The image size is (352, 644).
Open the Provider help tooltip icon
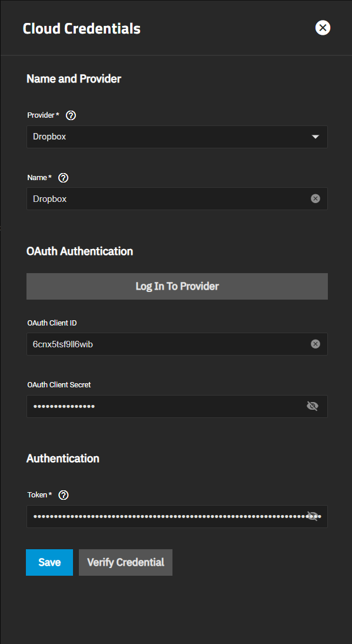point(71,115)
